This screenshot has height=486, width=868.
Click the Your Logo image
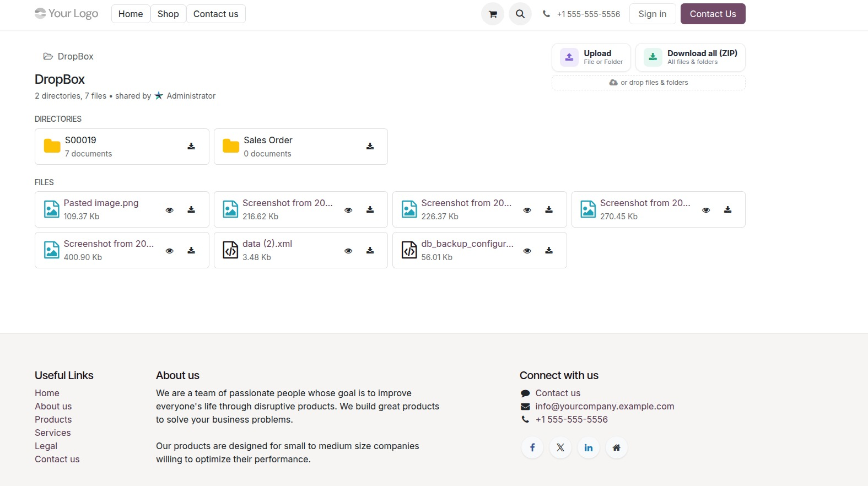66,13
